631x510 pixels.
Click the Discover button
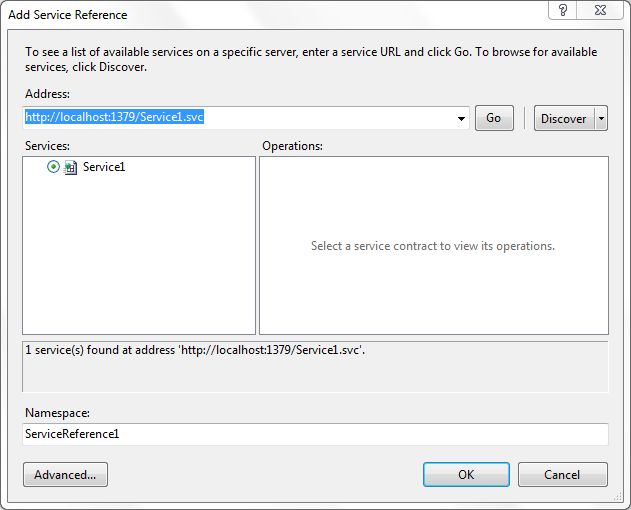click(x=563, y=118)
